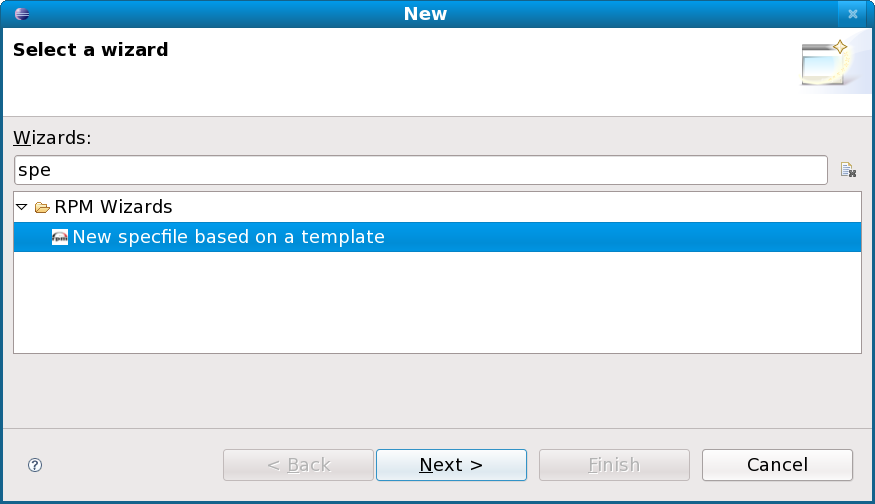Viewport: 875px width, 504px height.
Task: Click the New title bar text
Action: coord(425,13)
